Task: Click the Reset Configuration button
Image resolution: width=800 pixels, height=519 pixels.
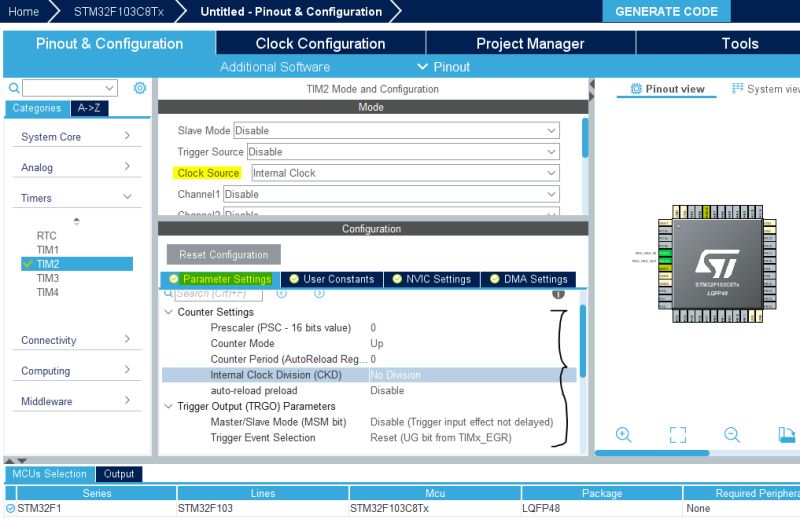Action: [223, 255]
